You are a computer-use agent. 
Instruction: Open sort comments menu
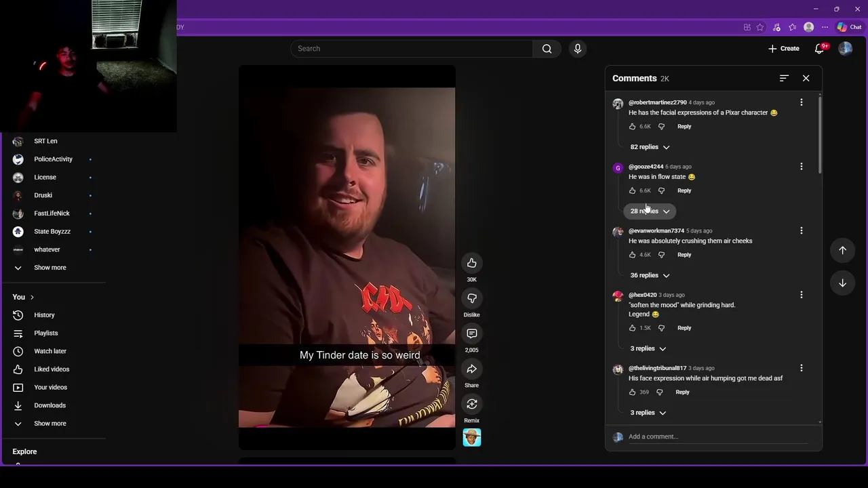click(784, 79)
